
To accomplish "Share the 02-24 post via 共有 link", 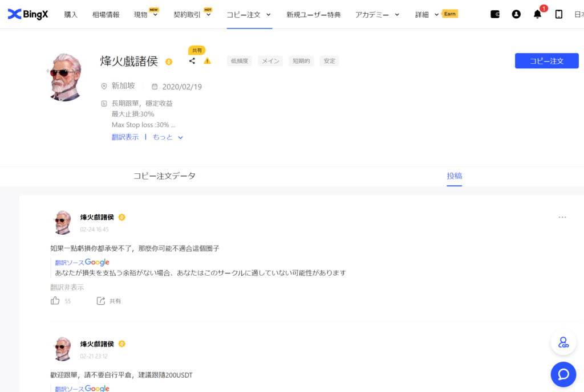I will click(109, 300).
